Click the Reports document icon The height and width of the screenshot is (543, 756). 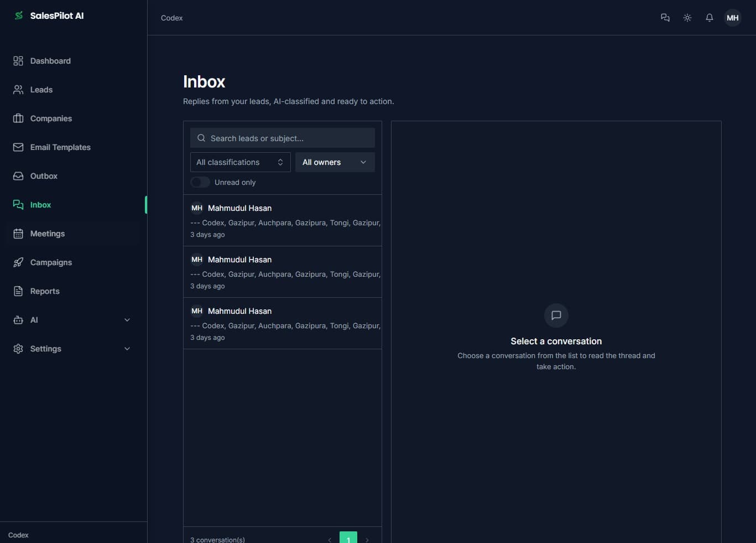(x=18, y=291)
